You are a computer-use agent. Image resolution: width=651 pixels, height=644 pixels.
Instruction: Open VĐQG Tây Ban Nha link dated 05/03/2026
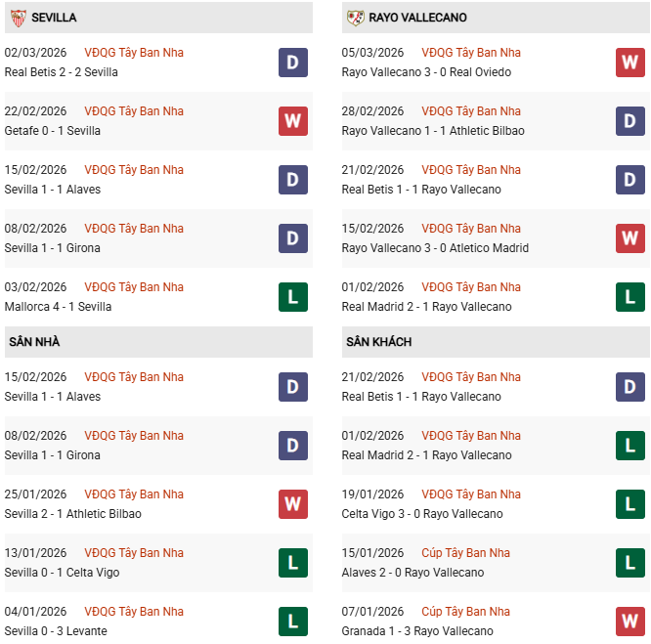coord(471,53)
